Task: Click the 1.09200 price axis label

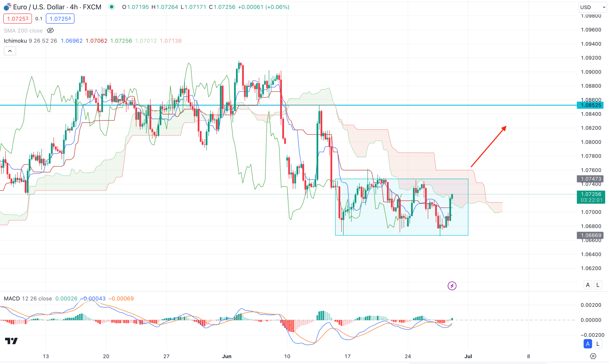Action: pyautogui.click(x=591, y=58)
